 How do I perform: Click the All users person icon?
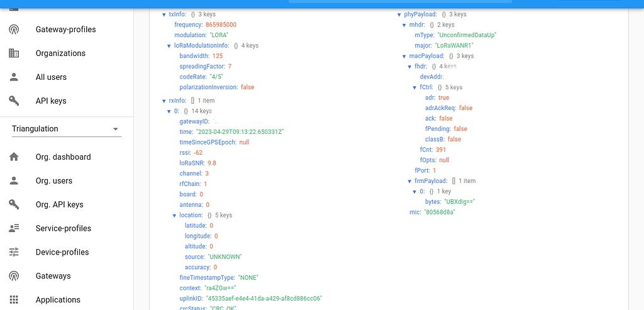click(14, 77)
